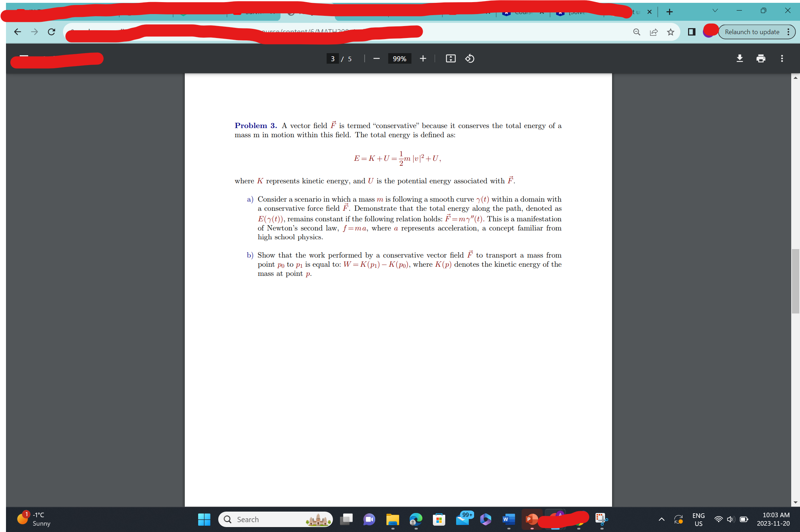Expand the hidden system tray icons
The height and width of the screenshot is (532, 800).
pos(661,519)
